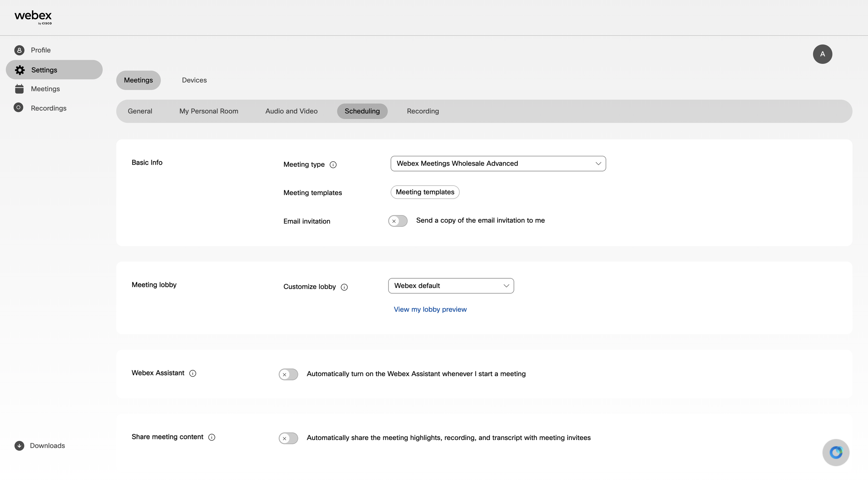Click the info icon beside Webex Assistant
This screenshot has width=868, height=499.
click(x=193, y=373)
